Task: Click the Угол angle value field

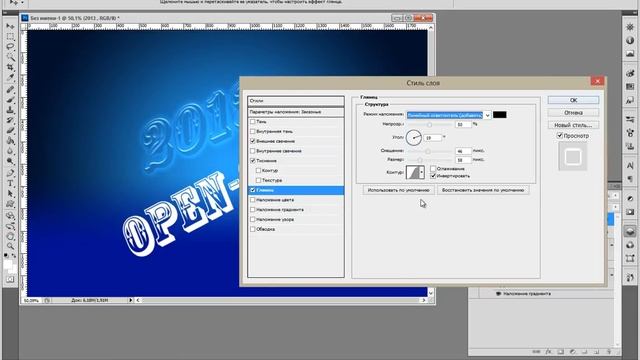Action: coord(433,138)
